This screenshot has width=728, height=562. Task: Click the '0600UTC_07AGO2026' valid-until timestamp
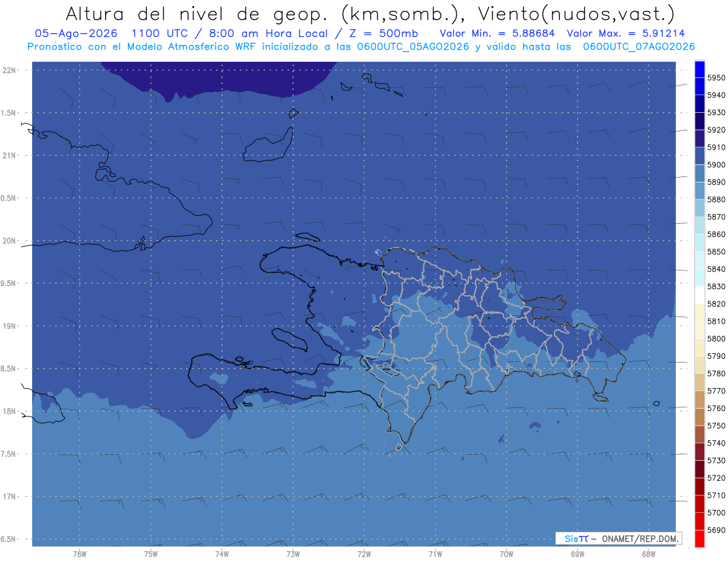[x=639, y=47]
